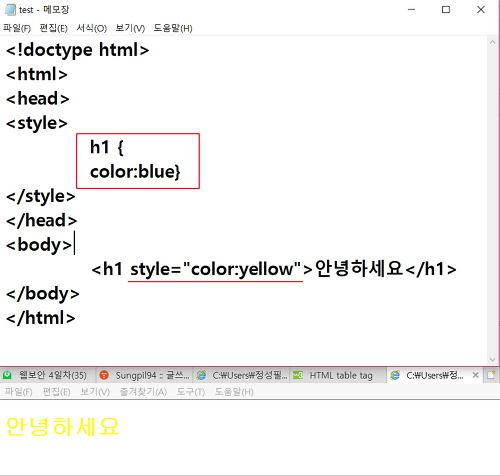Place cursor on </head> line
The height and width of the screenshot is (476, 500).
[x=41, y=221]
